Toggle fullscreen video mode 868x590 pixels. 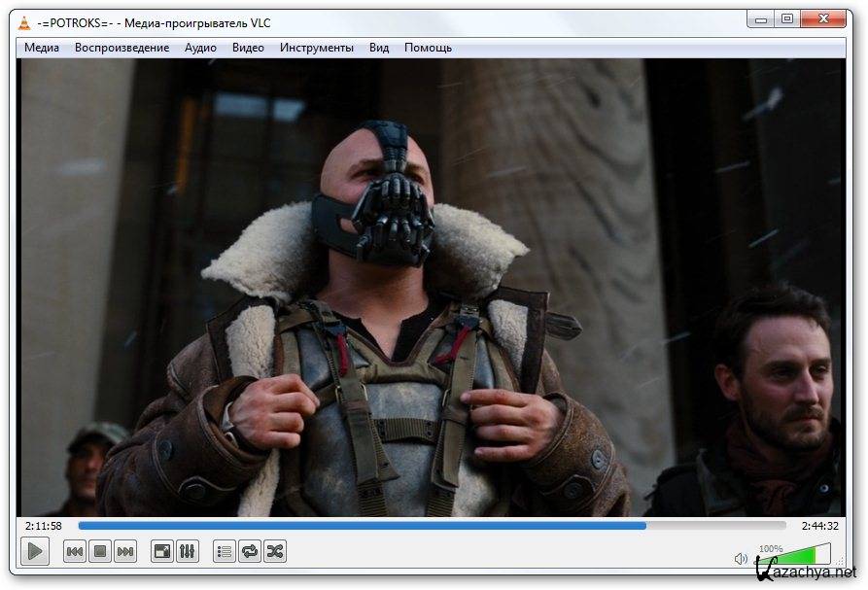162,552
